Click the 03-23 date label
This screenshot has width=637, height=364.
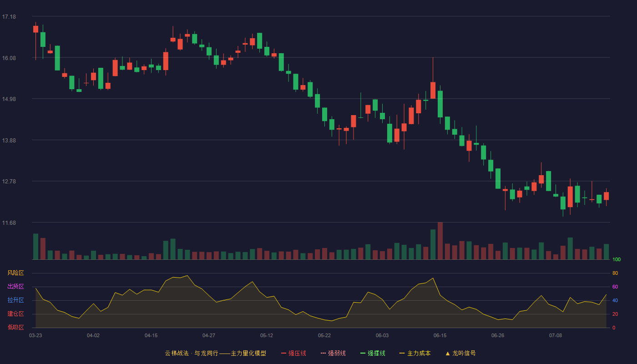click(35, 335)
